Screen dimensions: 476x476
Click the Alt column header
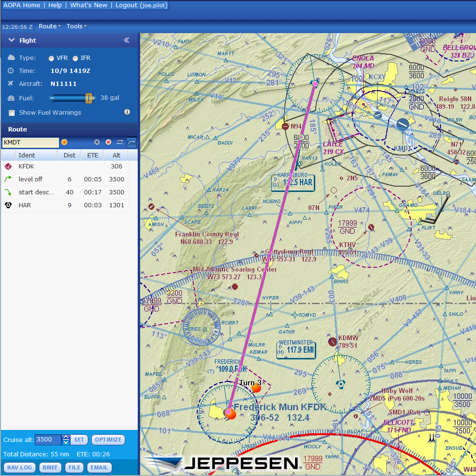point(116,155)
